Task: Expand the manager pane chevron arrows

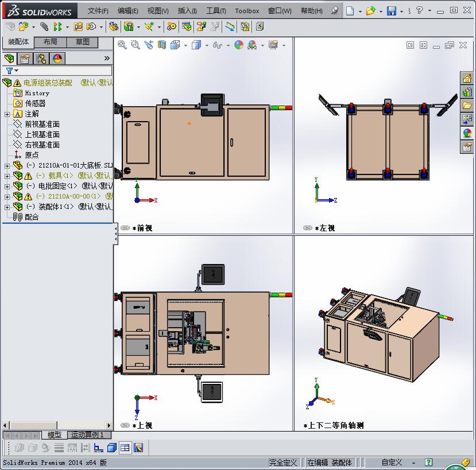Action: pos(107,59)
